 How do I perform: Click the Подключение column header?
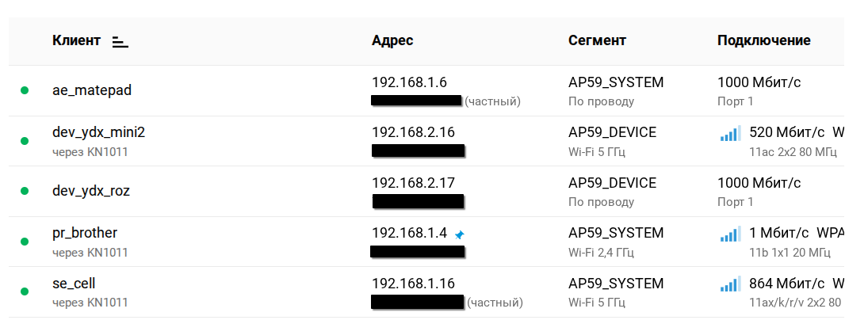click(x=763, y=40)
